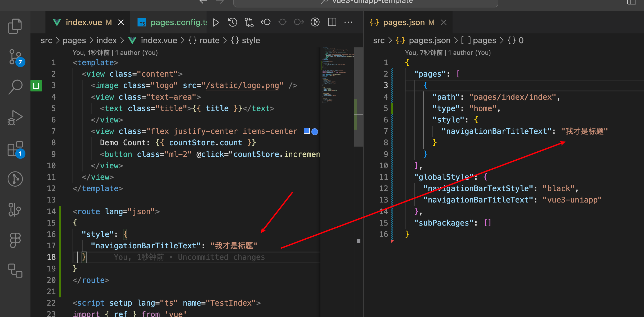This screenshot has width=644, height=317.
Task: Open the 'route' breadcrumb dropdown
Action: (209, 40)
